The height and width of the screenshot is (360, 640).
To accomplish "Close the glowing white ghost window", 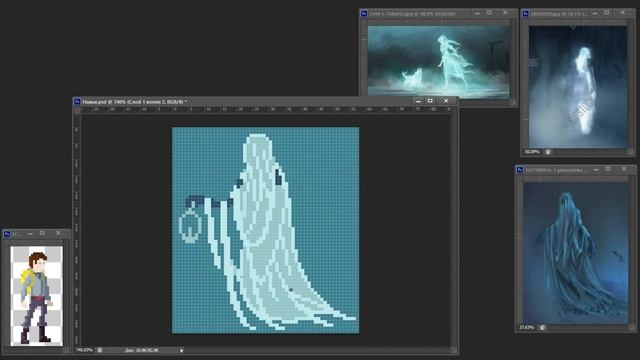I will point(623,13).
